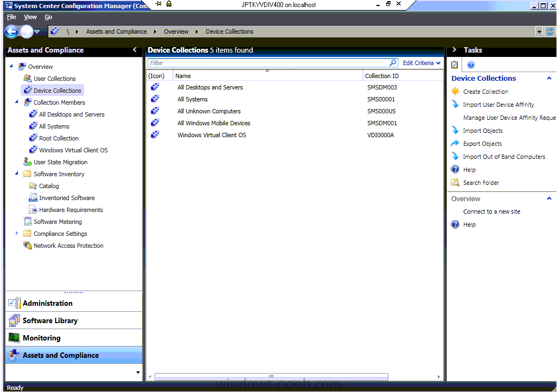Open the navigation history dropdown arrow

(x=37, y=31)
